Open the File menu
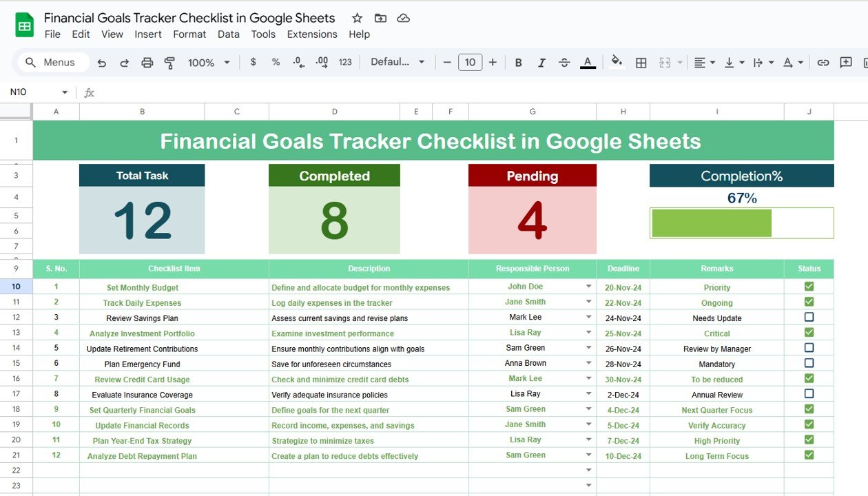 [52, 34]
